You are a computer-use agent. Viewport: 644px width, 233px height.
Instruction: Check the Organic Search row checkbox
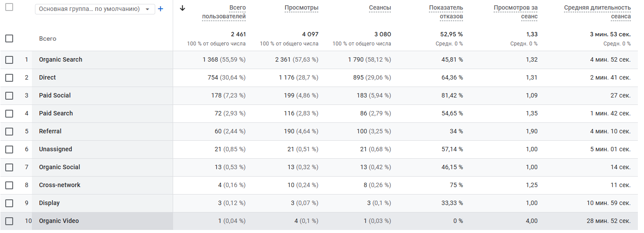coord(9,60)
